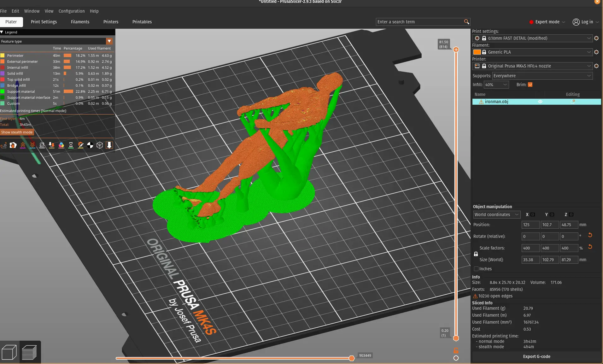Enable the Inches checkbox

pos(476,269)
